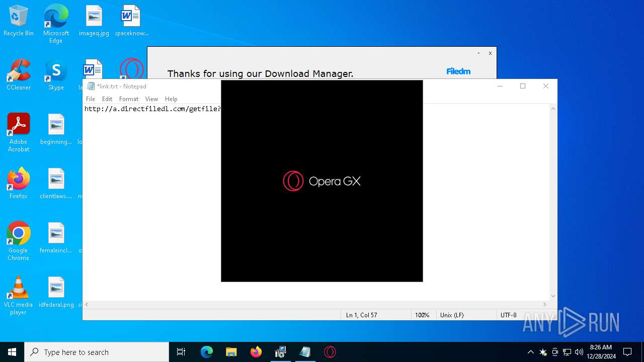Click the Opera GX splash logo

(322, 181)
